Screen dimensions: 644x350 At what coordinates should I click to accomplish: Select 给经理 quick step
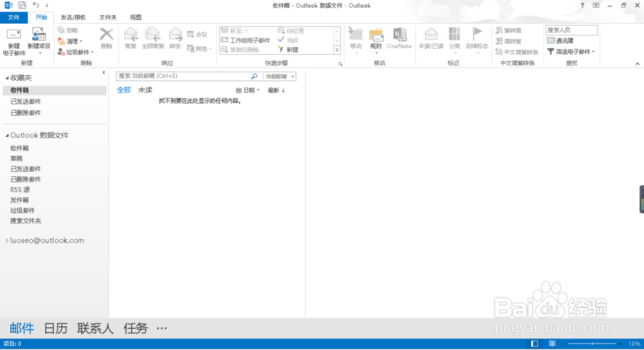[x=291, y=31]
